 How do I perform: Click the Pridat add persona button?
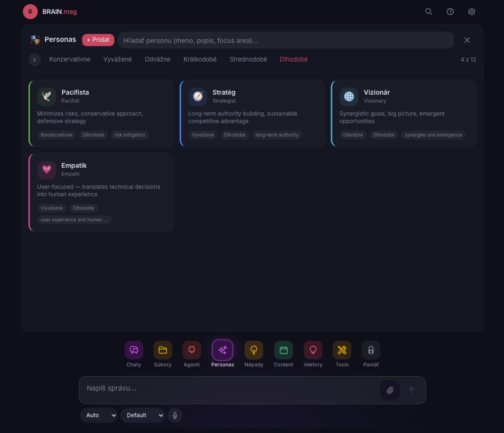tap(98, 40)
